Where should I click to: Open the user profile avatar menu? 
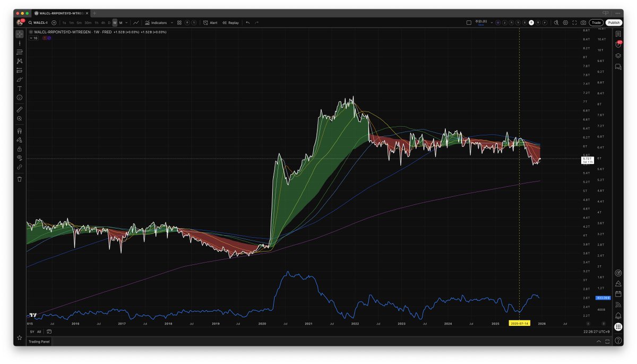coord(20,22)
